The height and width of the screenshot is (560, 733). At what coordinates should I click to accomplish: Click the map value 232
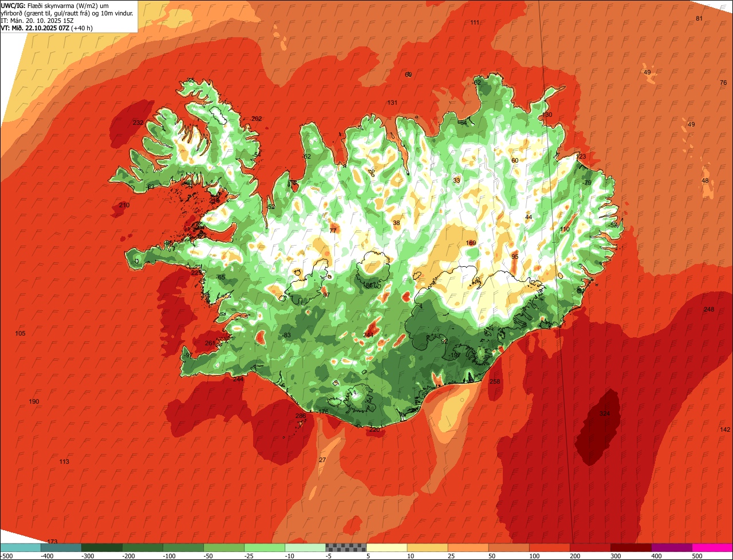tap(138, 123)
